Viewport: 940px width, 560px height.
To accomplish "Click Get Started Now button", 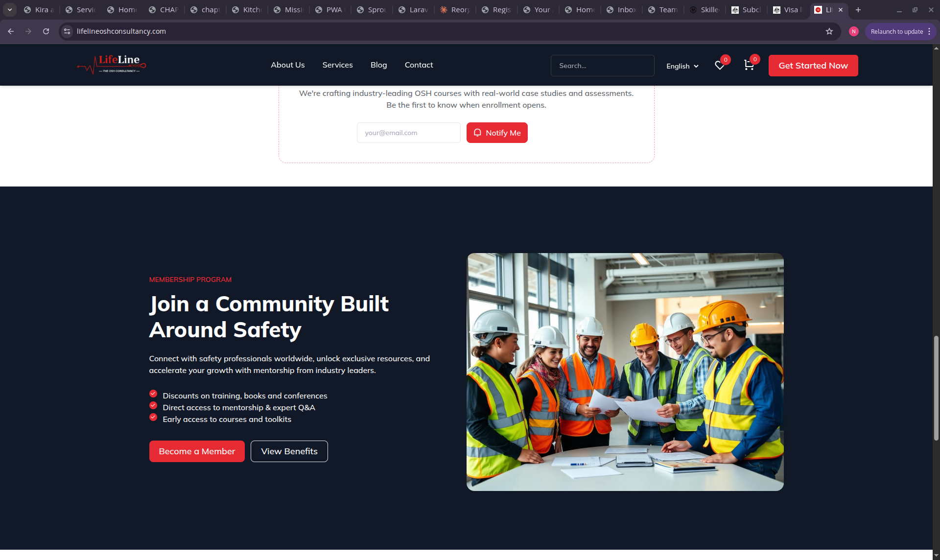I will pos(813,66).
